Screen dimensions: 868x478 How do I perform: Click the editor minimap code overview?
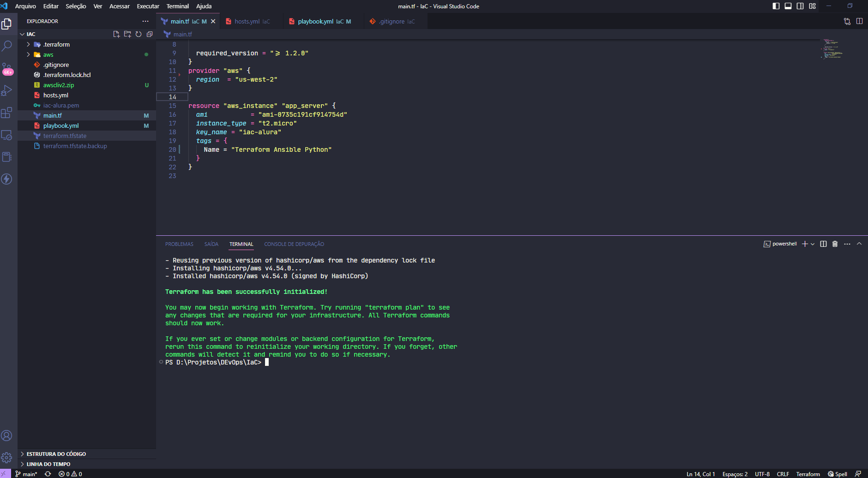[833, 49]
